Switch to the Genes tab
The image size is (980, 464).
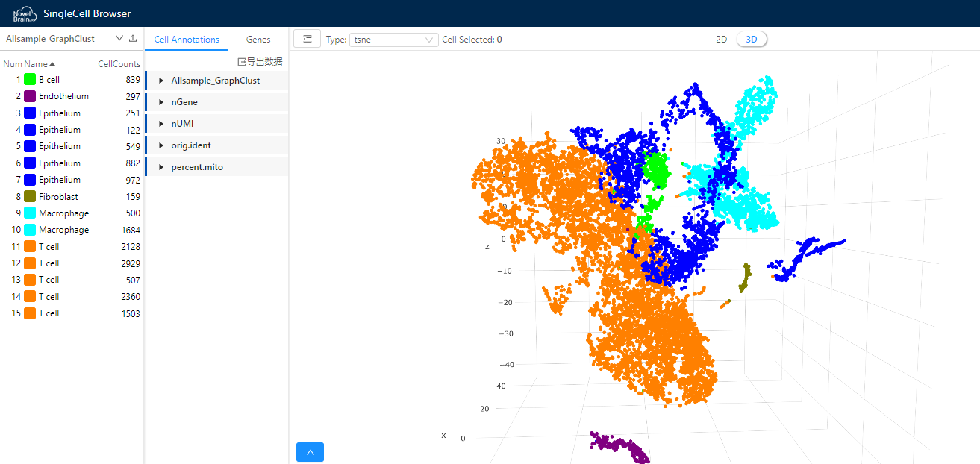click(x=258, y=40)
